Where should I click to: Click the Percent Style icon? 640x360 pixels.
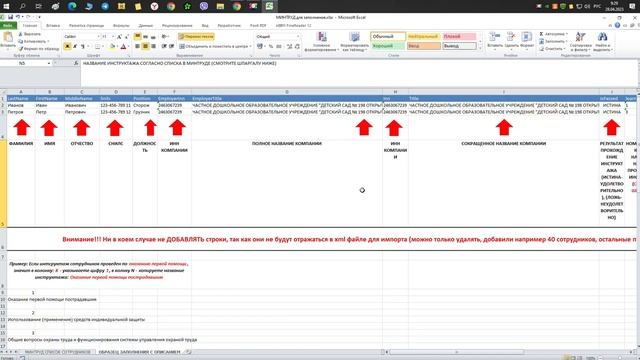click(x=271, y=47)
